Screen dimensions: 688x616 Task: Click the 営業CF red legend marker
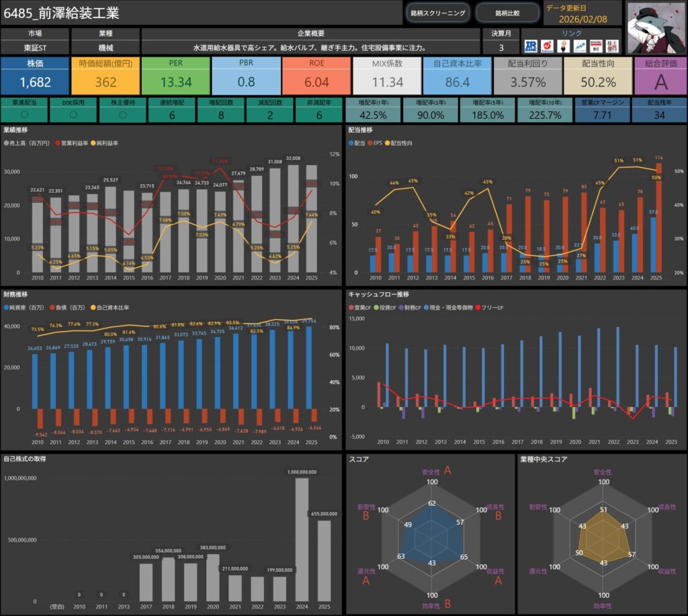[x=350, y=307]
